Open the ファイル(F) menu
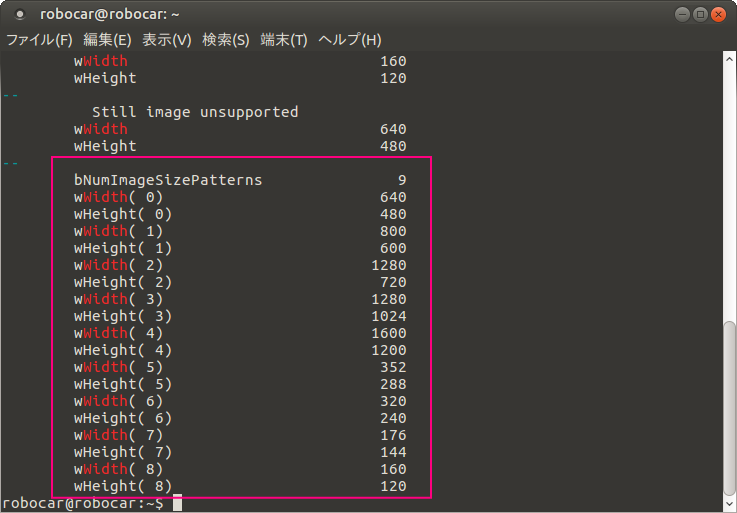The width and height of the screenshot is (737, 513). (x=39, y=40)
